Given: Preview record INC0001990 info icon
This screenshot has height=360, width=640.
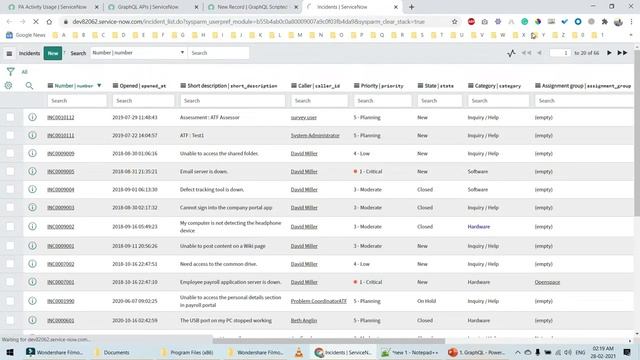Looking at the screenshot, I should (32, 301).
